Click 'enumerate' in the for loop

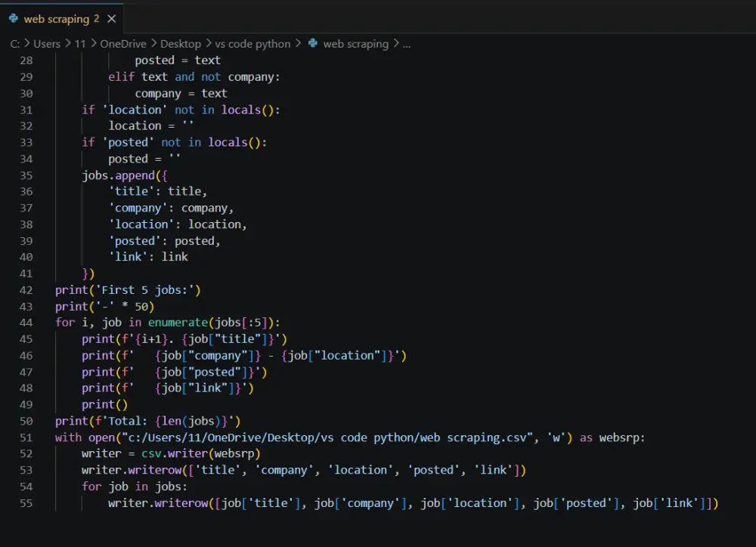[178, 323]
